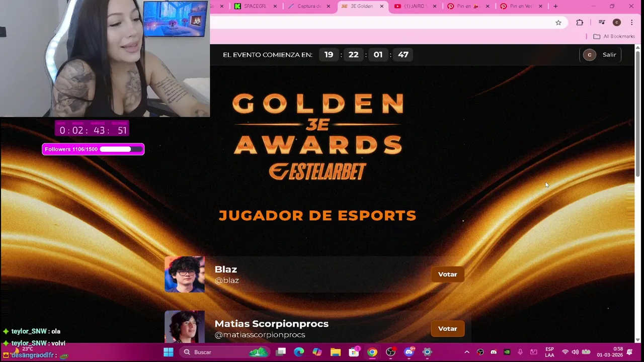This screenshot has height=362, width=644.
Task: Launch Microsoft Edge from taskbar
Action: 299,352
